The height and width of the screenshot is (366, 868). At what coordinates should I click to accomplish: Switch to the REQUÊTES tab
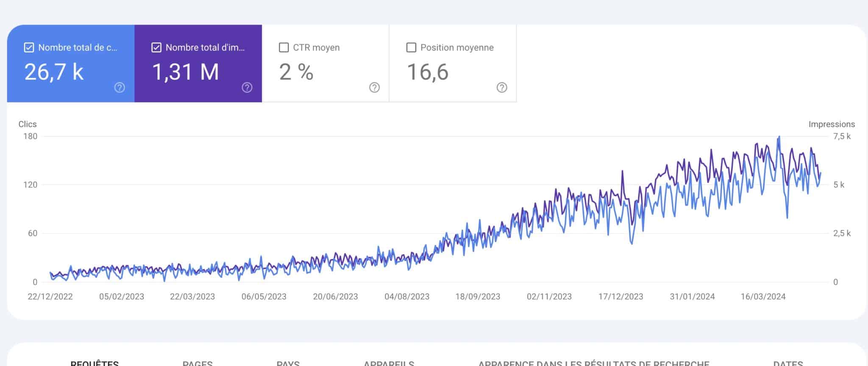(x=95, y=363)
